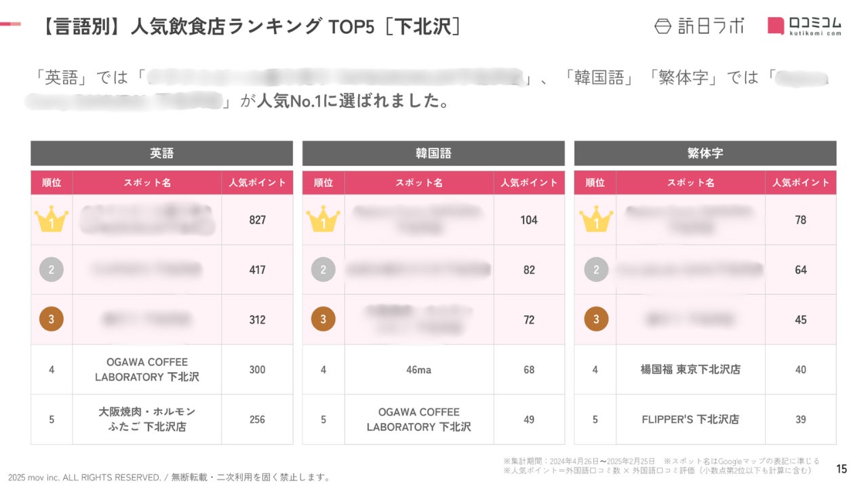Click OGAWA COFFEE LABORATORY in English table
Screen dimensions: 868x488
point(147,369)
